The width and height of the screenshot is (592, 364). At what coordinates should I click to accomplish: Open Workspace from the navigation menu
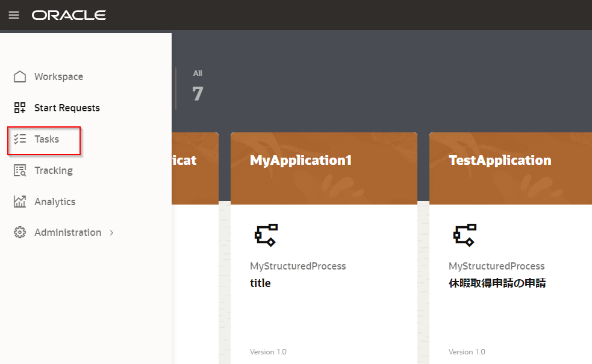(58, 76)
